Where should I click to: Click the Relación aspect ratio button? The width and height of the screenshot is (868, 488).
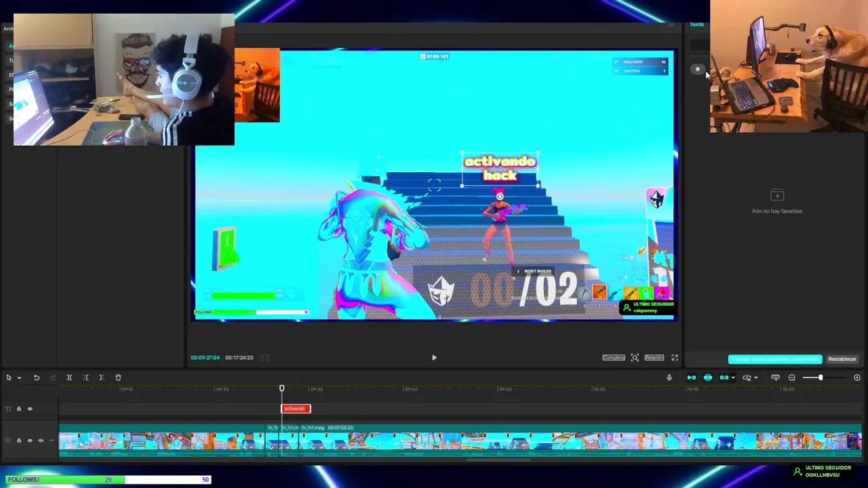654,357
